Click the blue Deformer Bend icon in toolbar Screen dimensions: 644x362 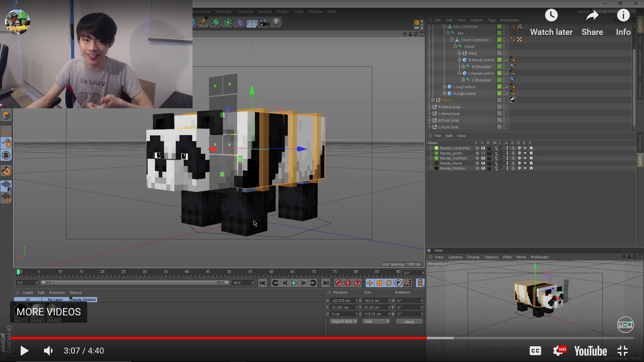240,22
